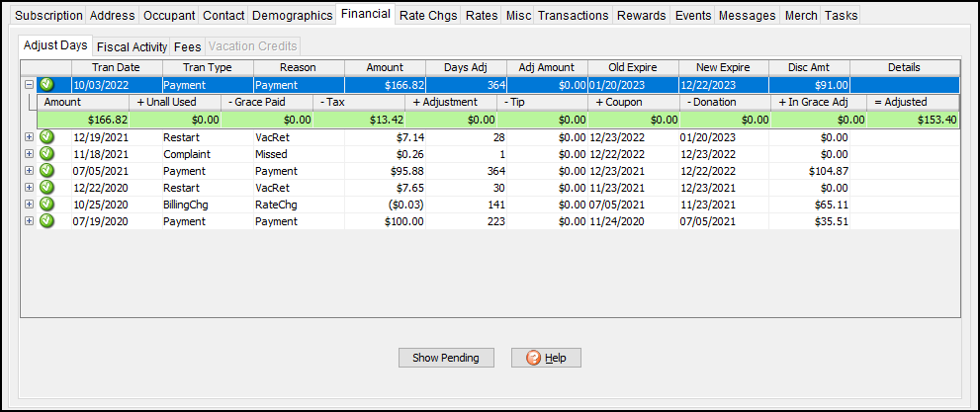Switch to the Fiscal Activity sub-tab

click(132, 46)
